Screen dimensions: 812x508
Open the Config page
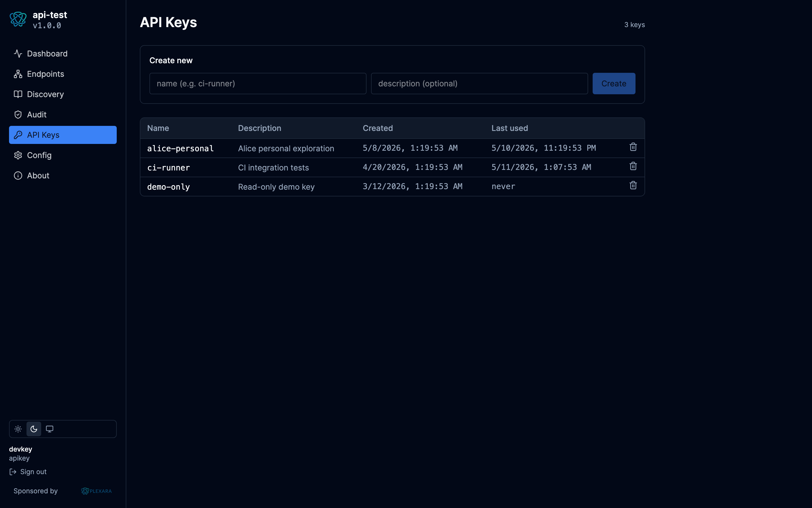click(63, 155)
